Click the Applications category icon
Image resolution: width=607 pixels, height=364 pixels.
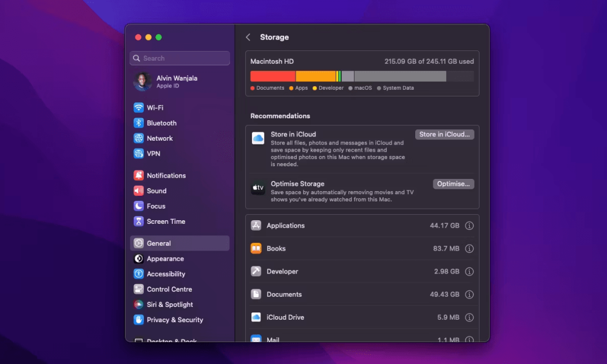point(256,226)
